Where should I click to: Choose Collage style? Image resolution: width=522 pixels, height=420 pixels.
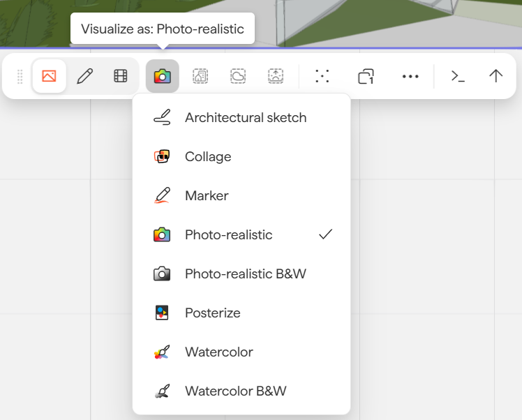pos(241,156)
